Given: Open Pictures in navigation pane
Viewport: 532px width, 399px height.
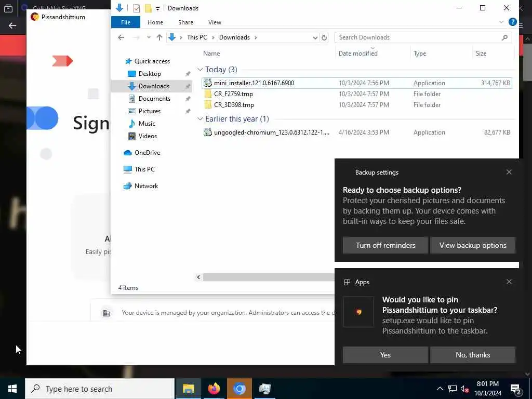Looking at the screenshot, I should [149, 111].
